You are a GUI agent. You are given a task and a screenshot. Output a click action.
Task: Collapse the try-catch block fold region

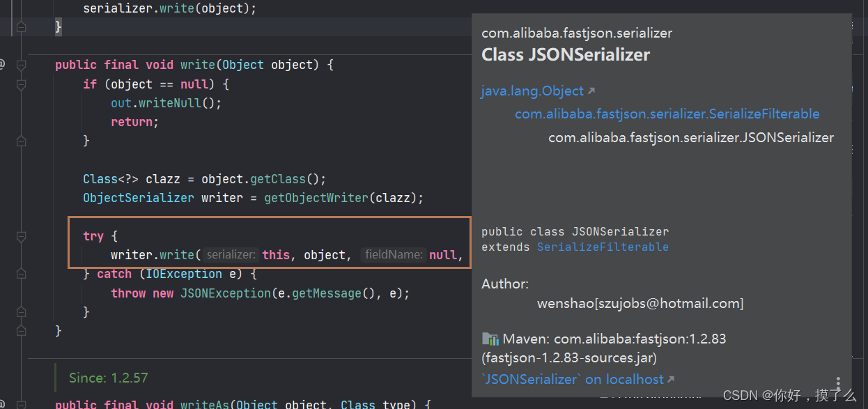coord(21,236)
